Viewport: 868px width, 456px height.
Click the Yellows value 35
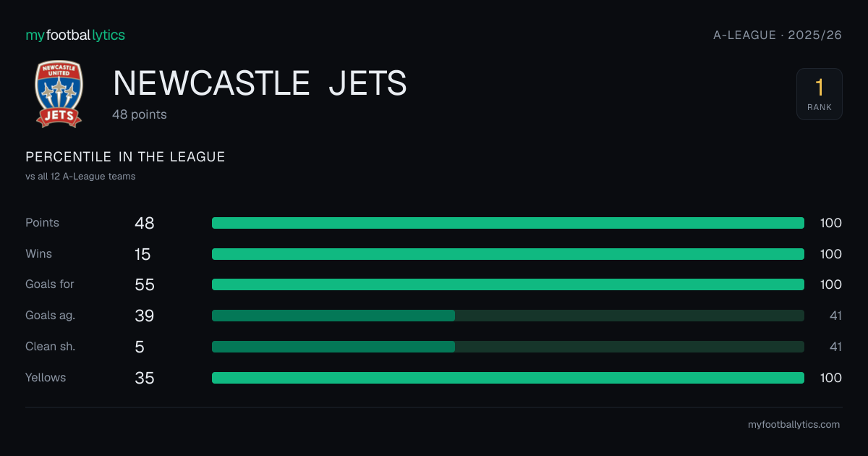click(x=145, y=378)
